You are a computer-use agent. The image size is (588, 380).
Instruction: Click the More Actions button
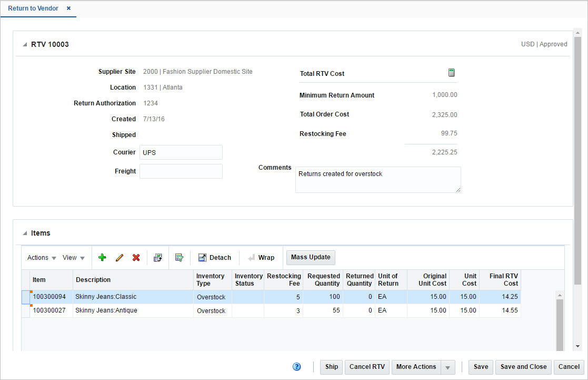pyautogui.click(x=416, y=367)
